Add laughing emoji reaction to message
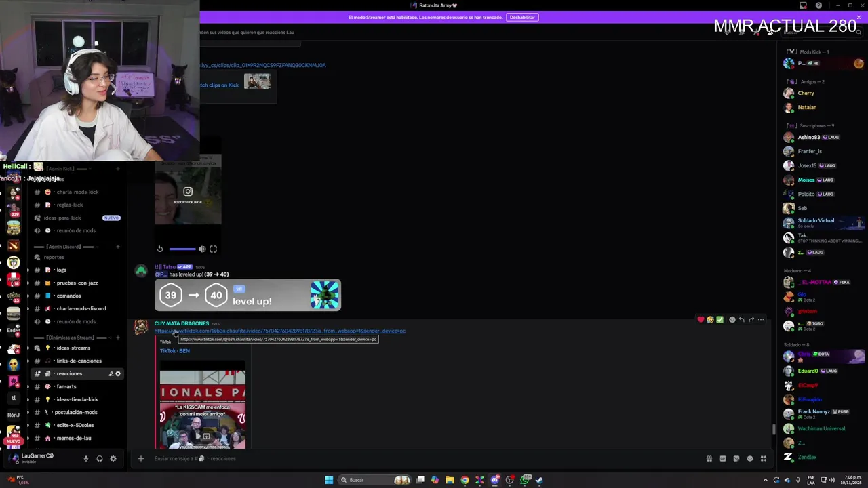The height and width of the screenshot is (488, 868). pos(710,320)
